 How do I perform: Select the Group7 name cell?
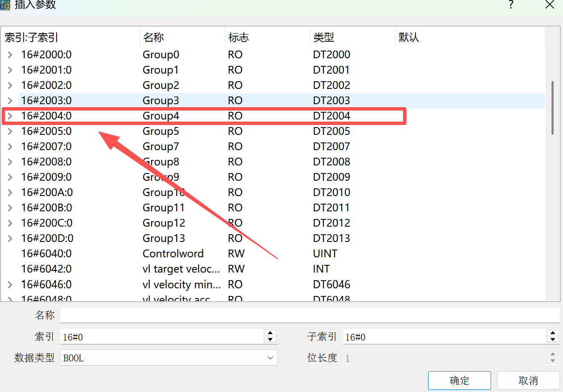click(161, 147)
